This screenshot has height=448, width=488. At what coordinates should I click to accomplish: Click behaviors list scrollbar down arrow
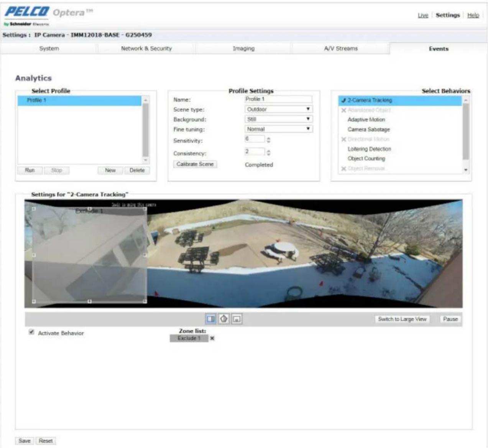click(466, 170)
